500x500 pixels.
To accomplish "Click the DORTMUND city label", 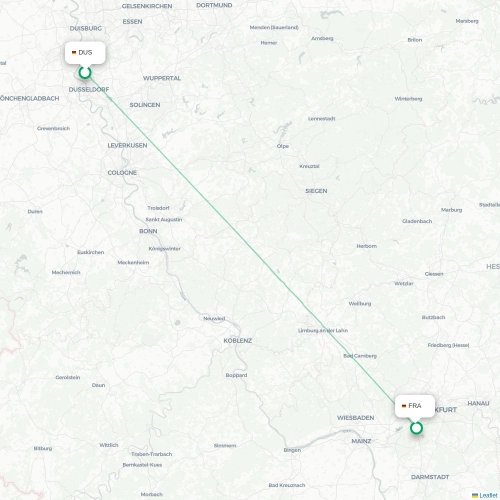I will 214,5.
